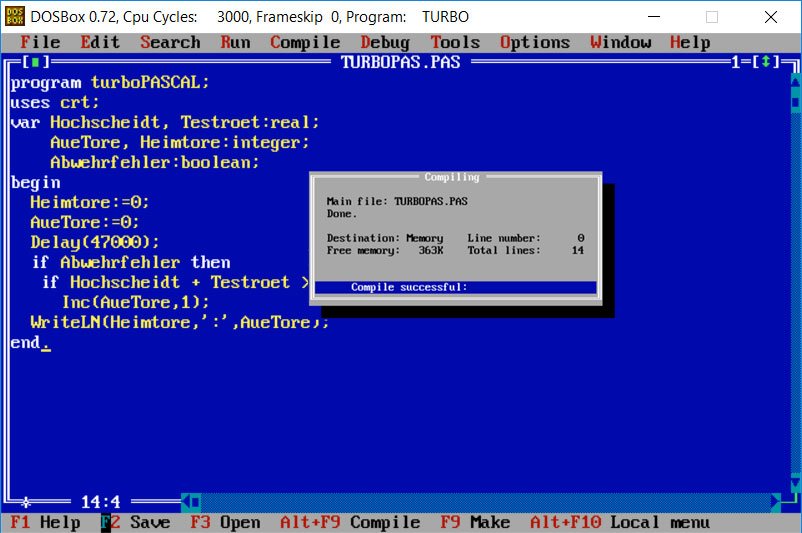
Task: Click the horizontal scrollbar right arrow
Action: (x=776, y=501)
